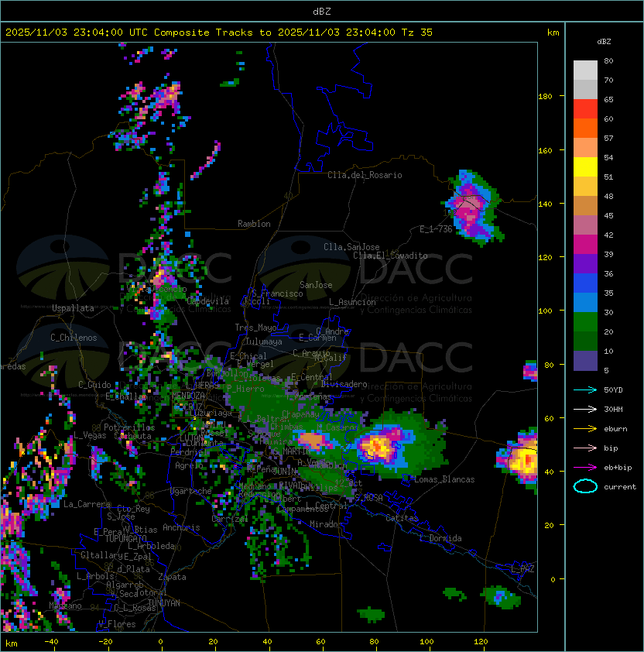
Task: Click the 'eburn' legend label
Action: point(615,429)
